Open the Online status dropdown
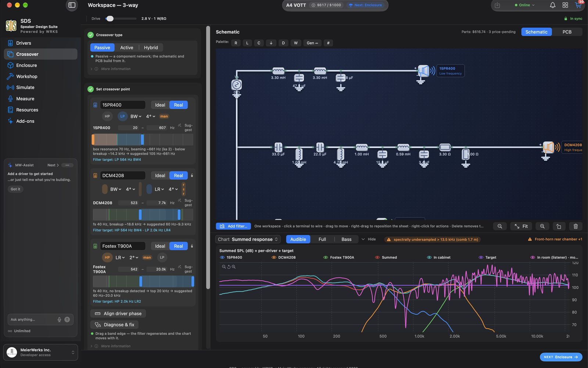The image size is (588, 368). [525, 5]
